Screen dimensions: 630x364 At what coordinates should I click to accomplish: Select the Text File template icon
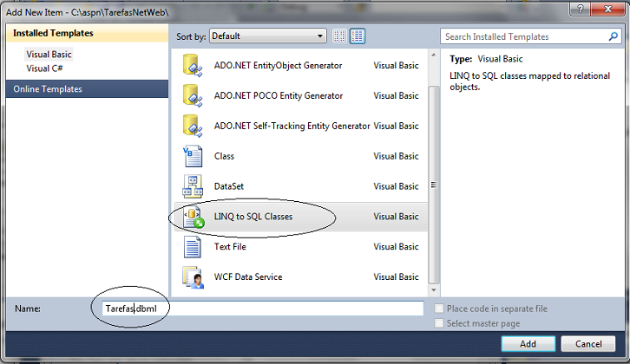tap(193, 247)
